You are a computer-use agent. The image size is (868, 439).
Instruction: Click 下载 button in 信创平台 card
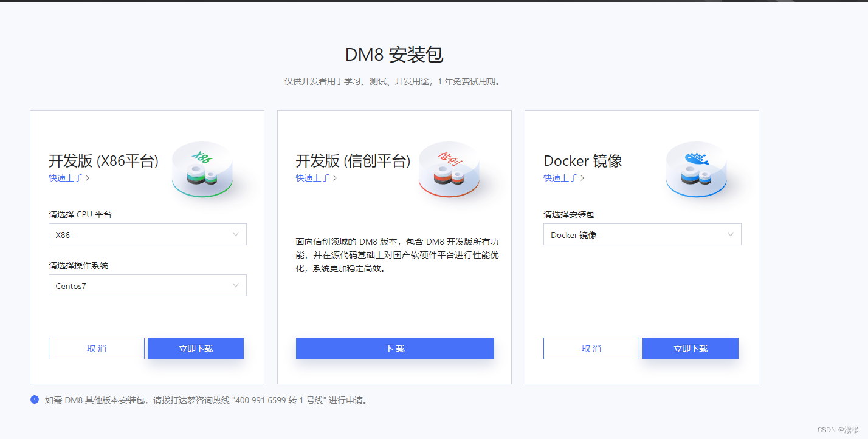coord(395,349)
